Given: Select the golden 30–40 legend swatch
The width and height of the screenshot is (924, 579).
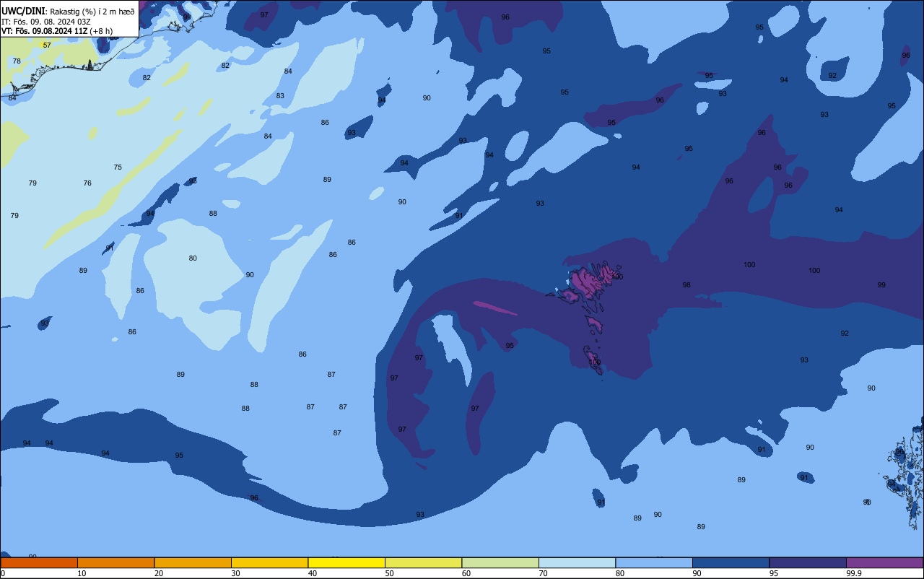Looking at the screenshot, I should [x=269, y=562].
